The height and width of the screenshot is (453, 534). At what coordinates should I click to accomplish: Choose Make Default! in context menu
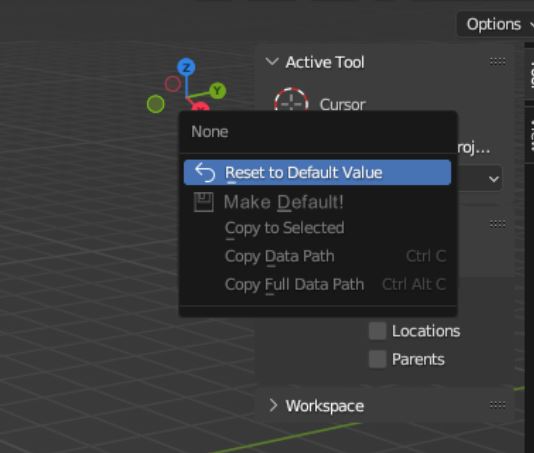pyautogui.click(x=317, y=202)
